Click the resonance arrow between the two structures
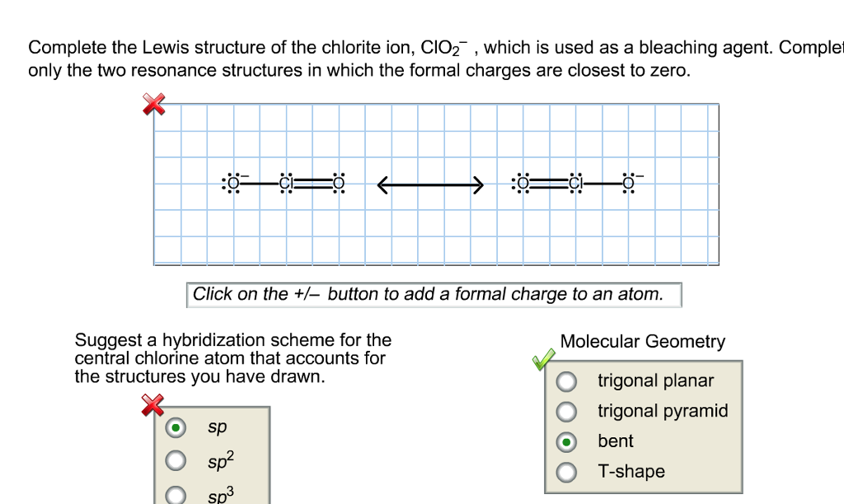844x504 pixels. pos(429,184)
